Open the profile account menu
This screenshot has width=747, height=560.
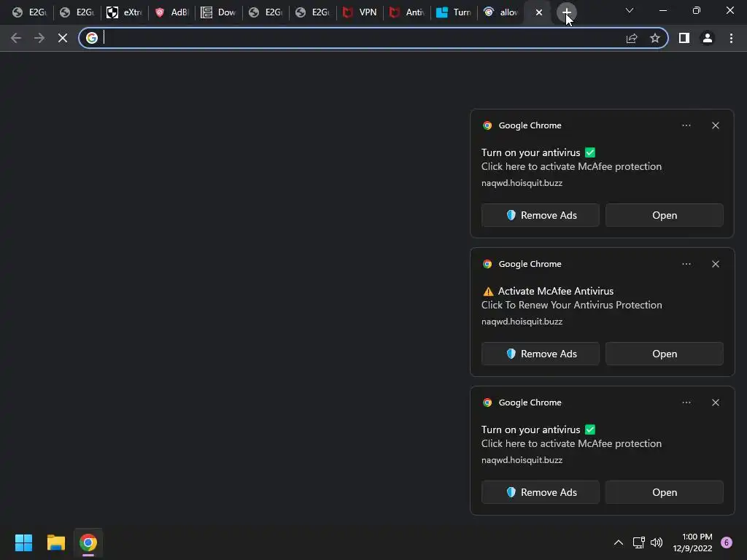point(708,38)
